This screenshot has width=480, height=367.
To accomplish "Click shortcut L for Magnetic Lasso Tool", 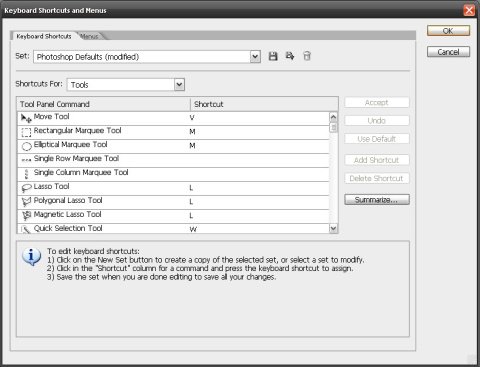I will coord(191,216).
